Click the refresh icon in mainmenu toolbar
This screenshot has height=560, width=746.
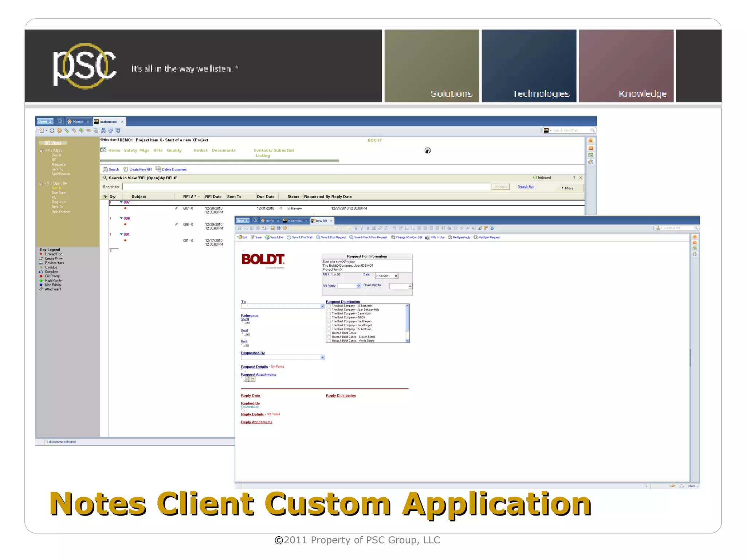111,131
